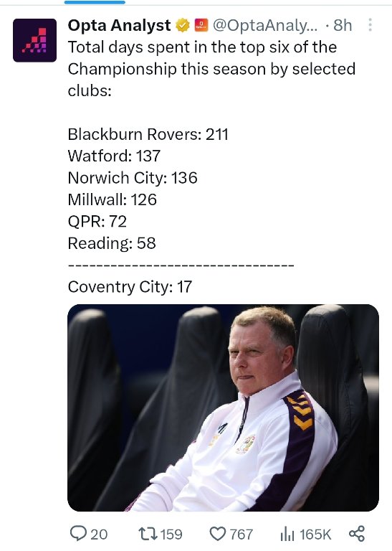Select the blue active tab indicator
The image size is (392, 551).
95,2
